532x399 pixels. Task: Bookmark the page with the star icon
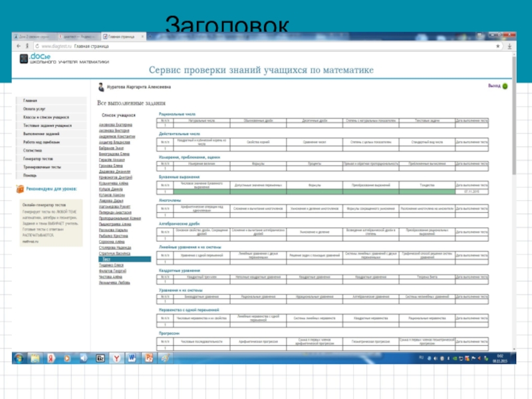tap(497, 46)
